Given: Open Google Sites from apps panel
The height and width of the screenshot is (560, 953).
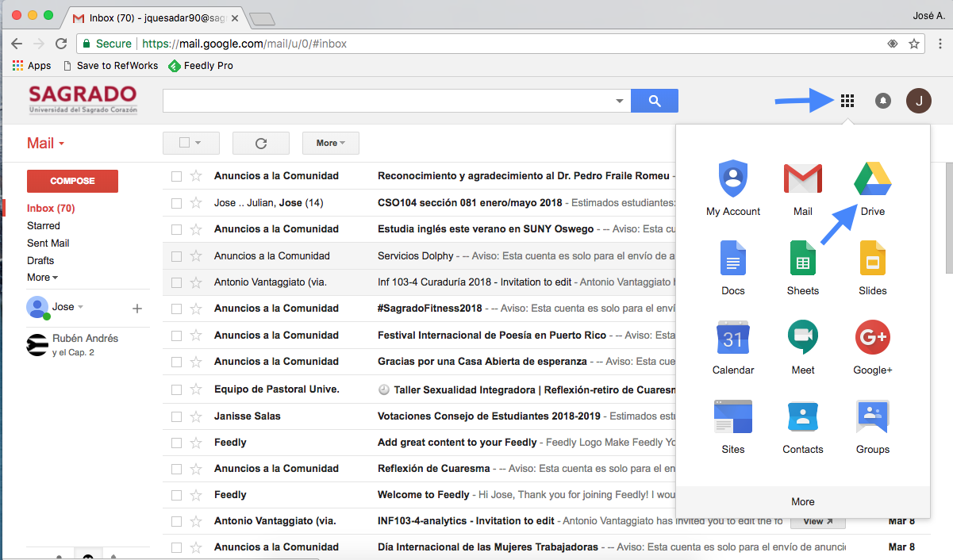Looking at the screenshot, I should click(733, 427).
